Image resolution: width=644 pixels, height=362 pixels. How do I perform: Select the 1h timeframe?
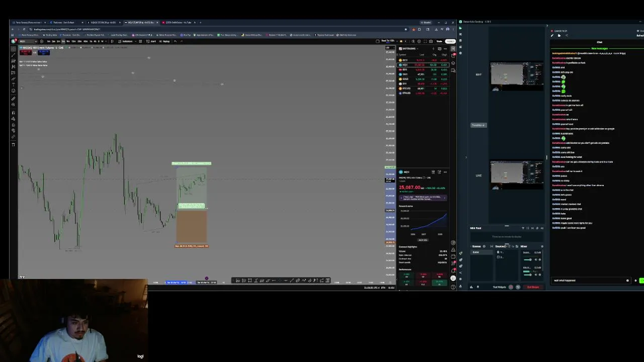pyautogui.click(x=91, y=41)
